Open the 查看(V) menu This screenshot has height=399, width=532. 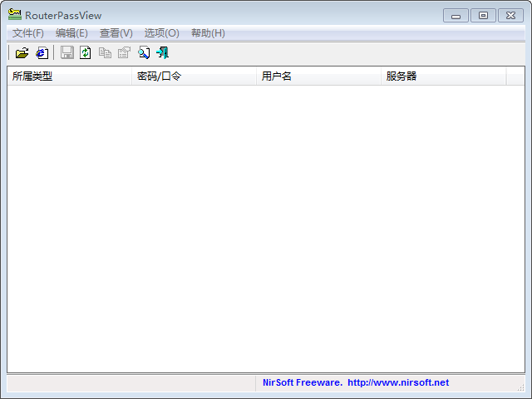(116, 33)
